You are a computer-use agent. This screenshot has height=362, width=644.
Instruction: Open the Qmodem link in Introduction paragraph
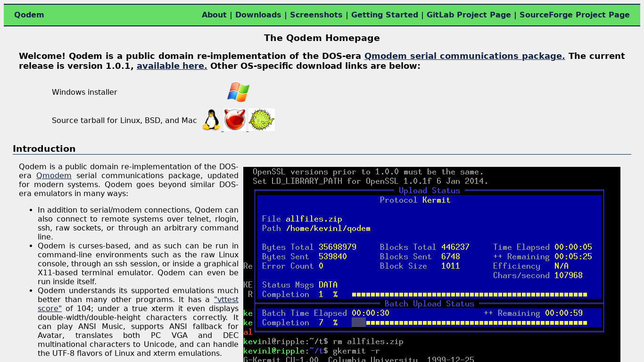pos(54,176)
